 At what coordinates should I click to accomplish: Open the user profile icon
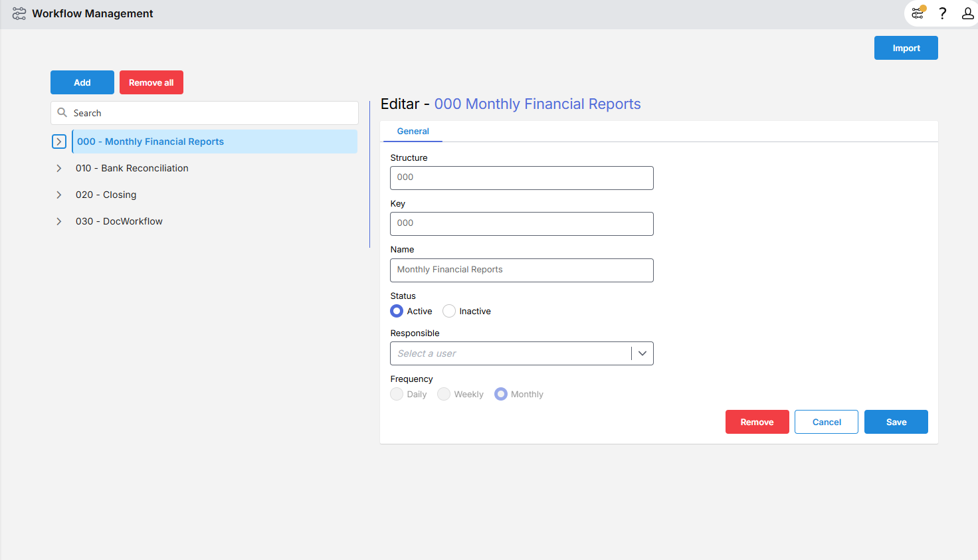coord(967,13)
